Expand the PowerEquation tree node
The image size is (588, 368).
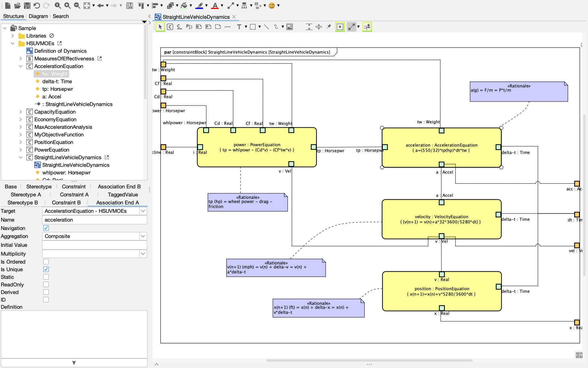(x=20, y=150)
